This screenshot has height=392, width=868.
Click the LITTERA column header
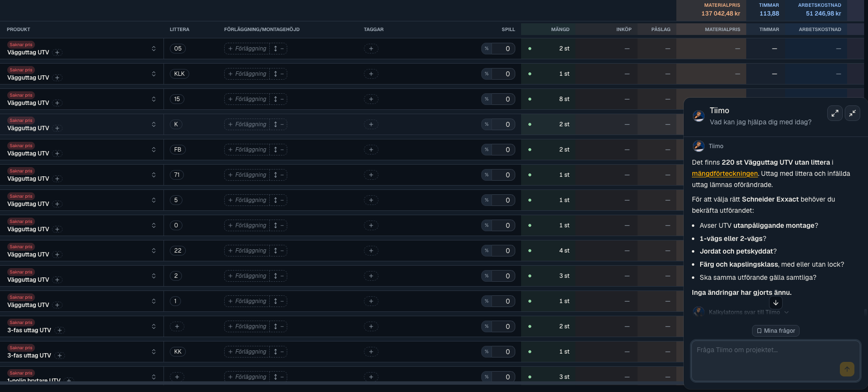point(180,30)
